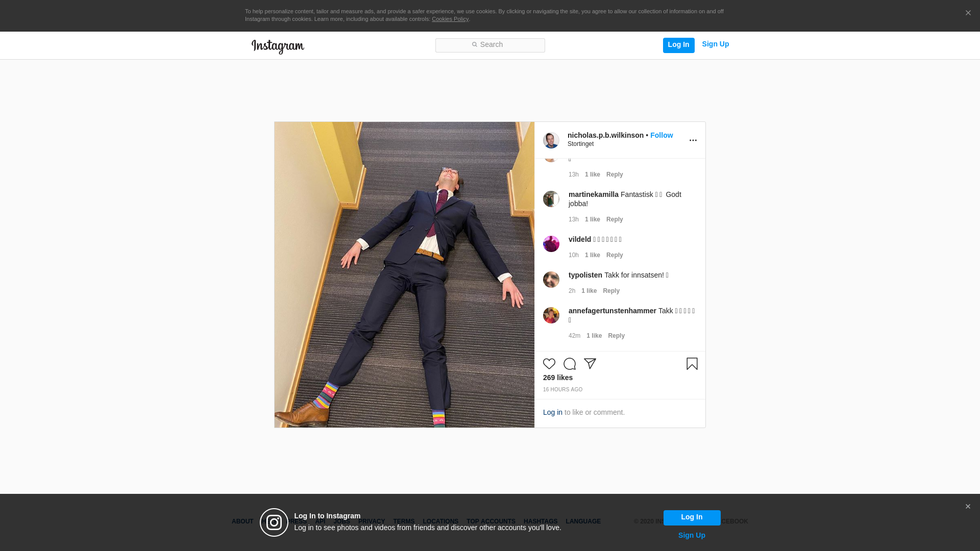Screen dimensions: 980x551
Task: Close the bottom Log In to Instagram banner
Action: 968,507
